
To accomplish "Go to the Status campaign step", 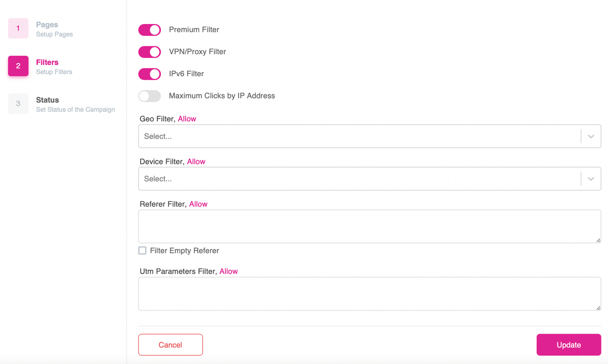I will click(75, 104).
